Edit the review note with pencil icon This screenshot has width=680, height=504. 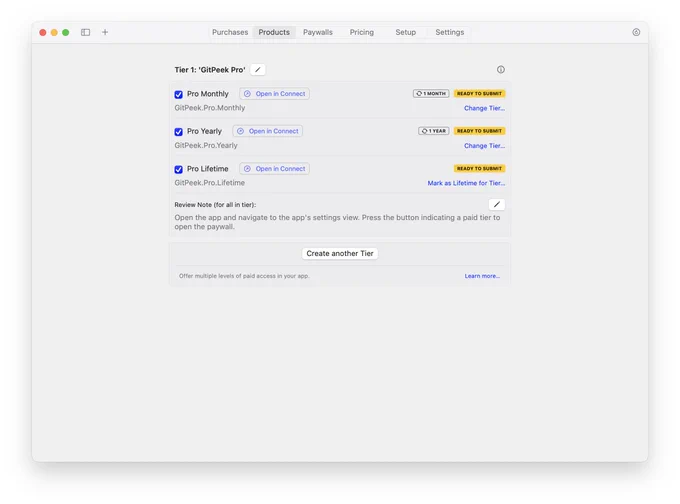pos(497,204)
